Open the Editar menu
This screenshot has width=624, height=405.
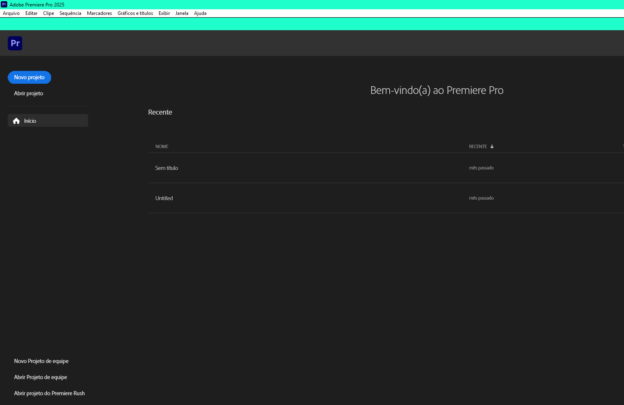pos(31,13)
